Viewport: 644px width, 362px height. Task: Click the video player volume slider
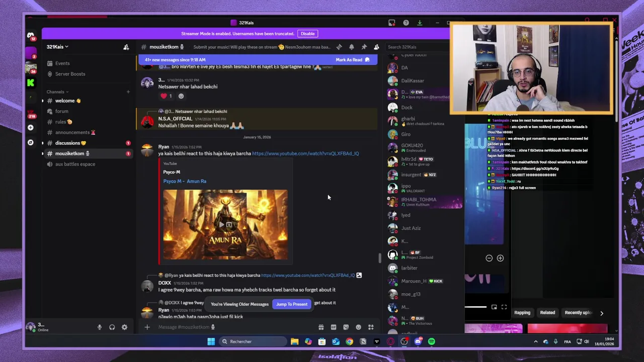pyautogui.click(x=475, y=307)
